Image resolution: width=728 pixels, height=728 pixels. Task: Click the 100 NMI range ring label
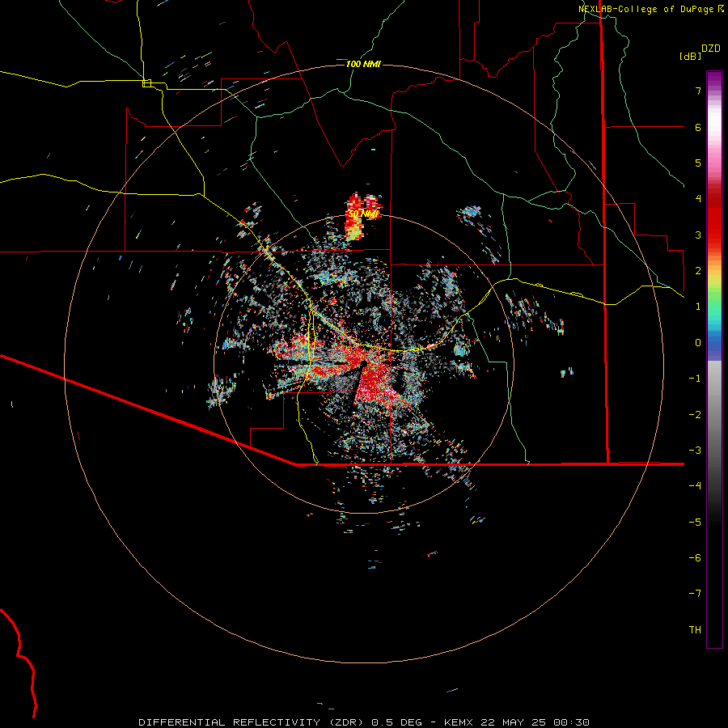tap(363, 64)
